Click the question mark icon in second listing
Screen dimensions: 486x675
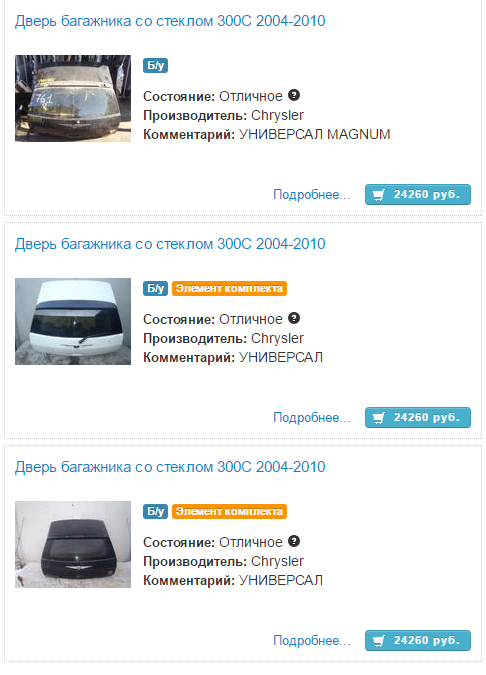coord(294,318)
